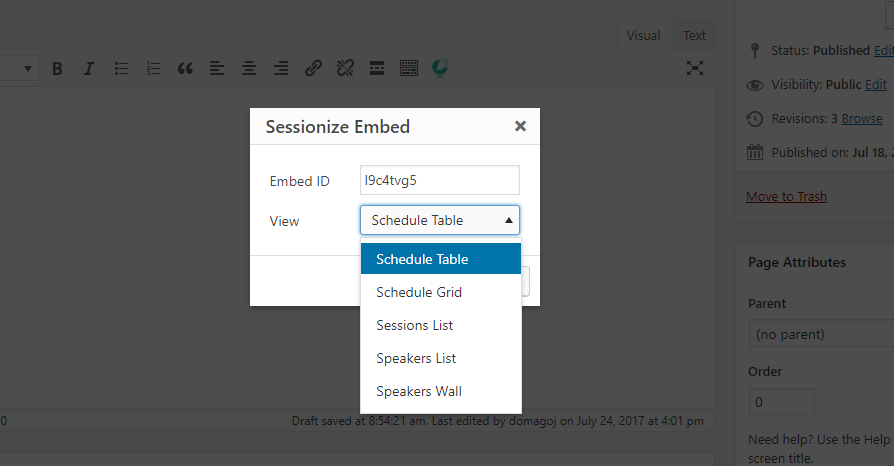The width and height of the screenshot is (894, 466).
Task: Choose Speakers List view option
Action: coord(441,358)
